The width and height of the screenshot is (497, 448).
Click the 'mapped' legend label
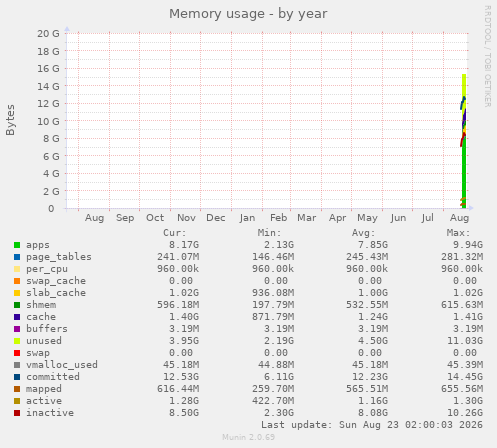pos(44,389)
